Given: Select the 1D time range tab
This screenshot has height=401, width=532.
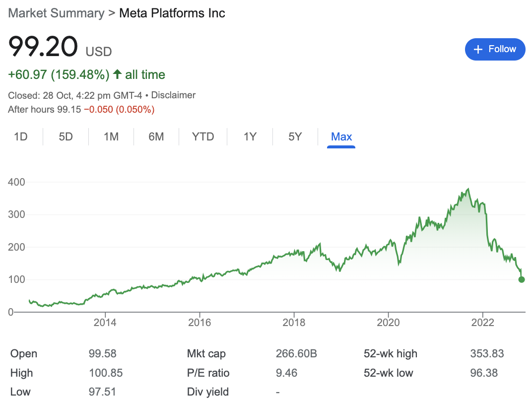Looking at the screenshot, I should (21, 136).
